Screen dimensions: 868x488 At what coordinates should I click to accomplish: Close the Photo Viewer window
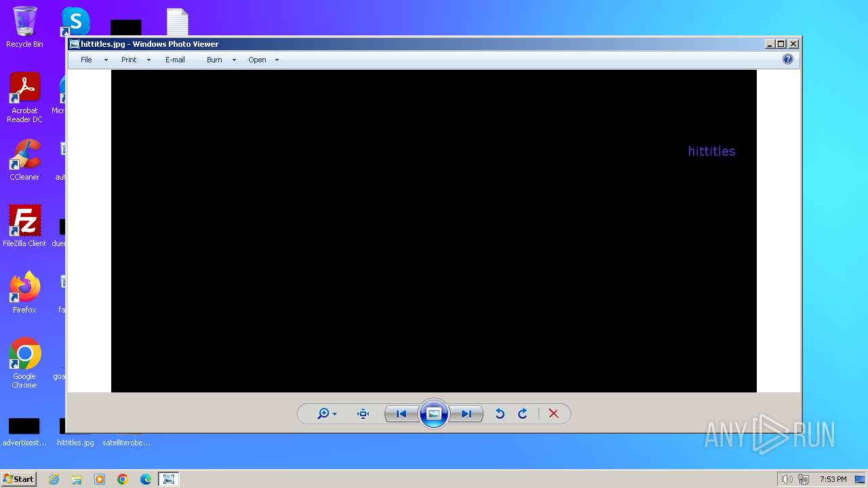click(793, 44)
